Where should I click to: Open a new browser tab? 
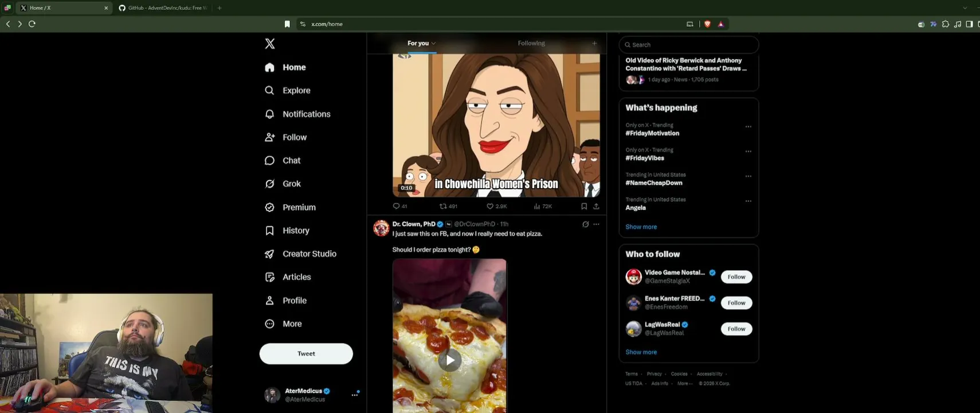click(x=219, y=8)
